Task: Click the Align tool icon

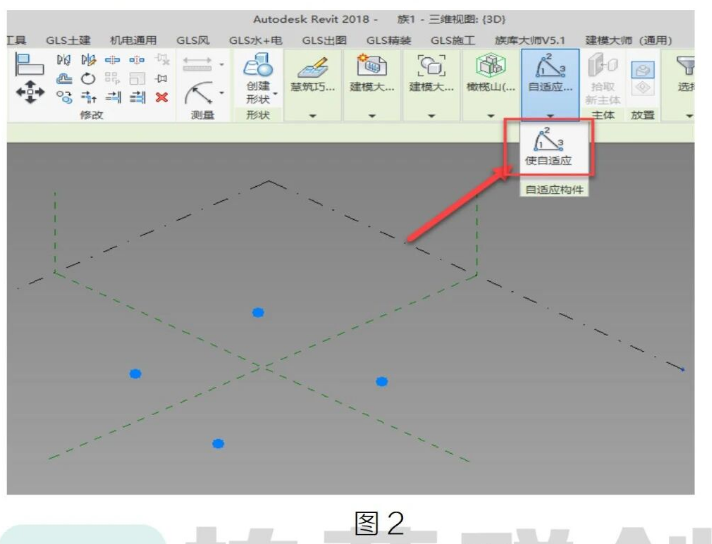Action: coord(30,64)
